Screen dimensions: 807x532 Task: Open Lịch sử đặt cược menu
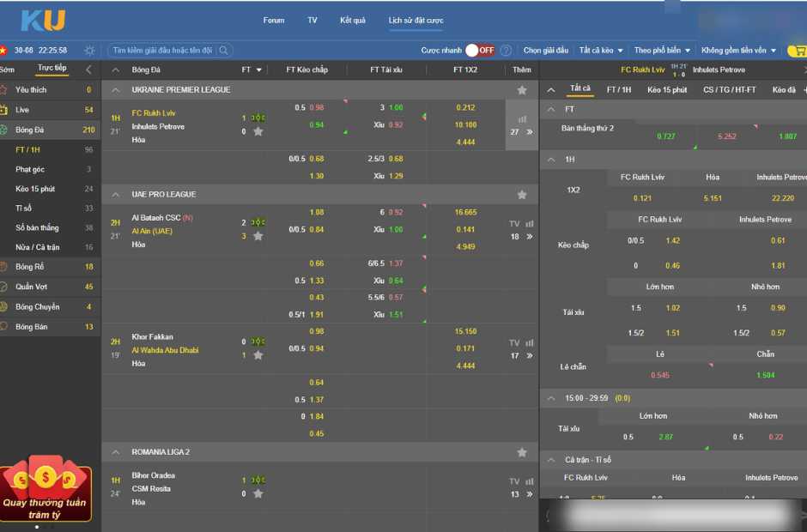pyautogui.click(x=416, y=21)
